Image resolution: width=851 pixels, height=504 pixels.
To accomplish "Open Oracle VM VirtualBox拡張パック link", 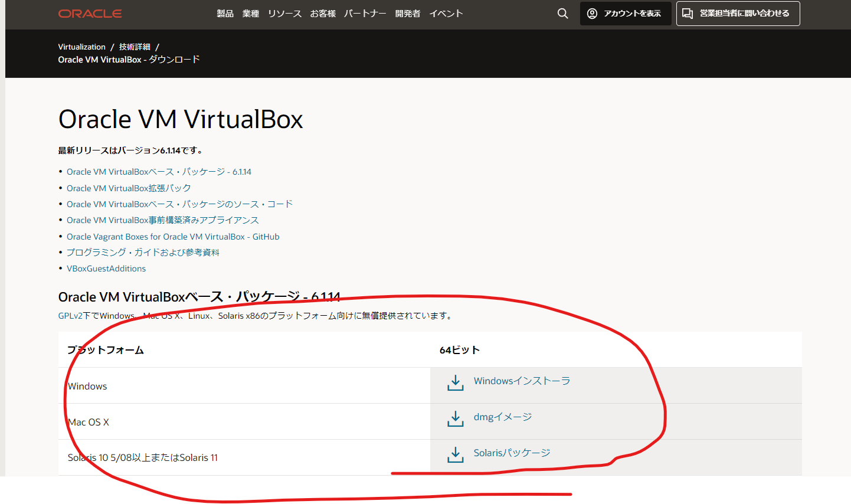I will [129, 188].
